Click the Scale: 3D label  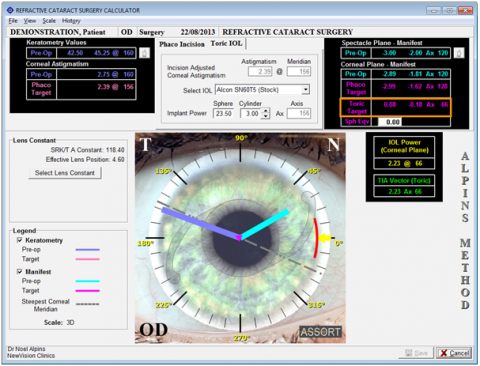(x=59, y=322)
